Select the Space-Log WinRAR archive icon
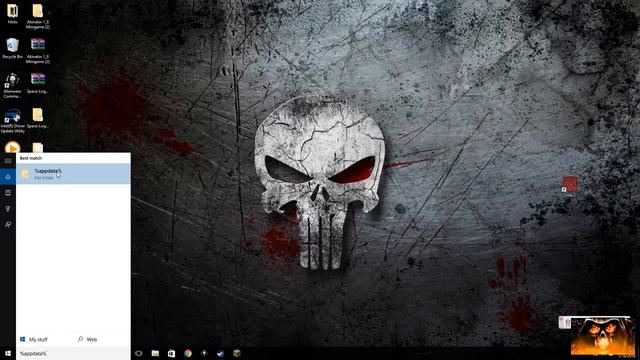The image size is (640, 360). (38, 83)
